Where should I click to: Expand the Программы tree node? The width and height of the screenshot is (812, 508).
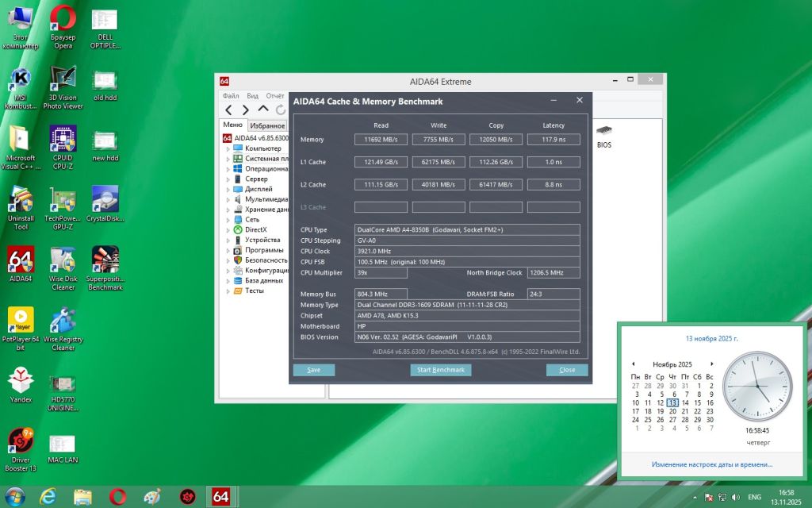228,250
